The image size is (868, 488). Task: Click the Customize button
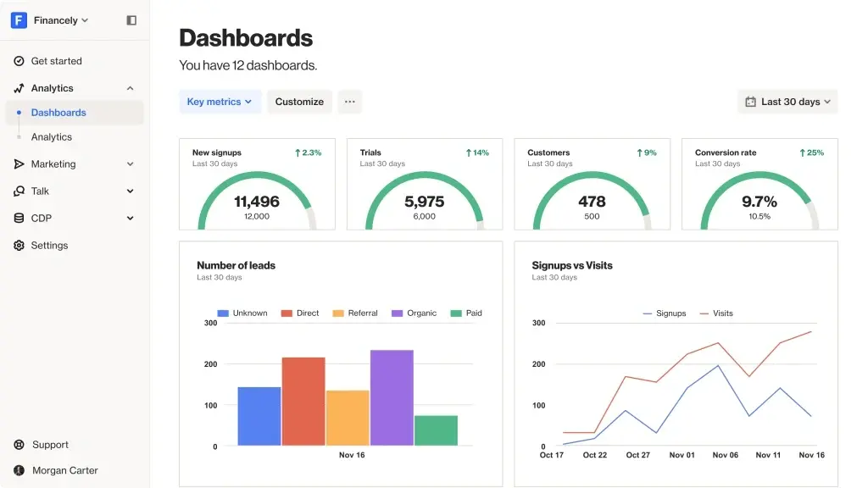pyautogui.click(x=299, y=101)
